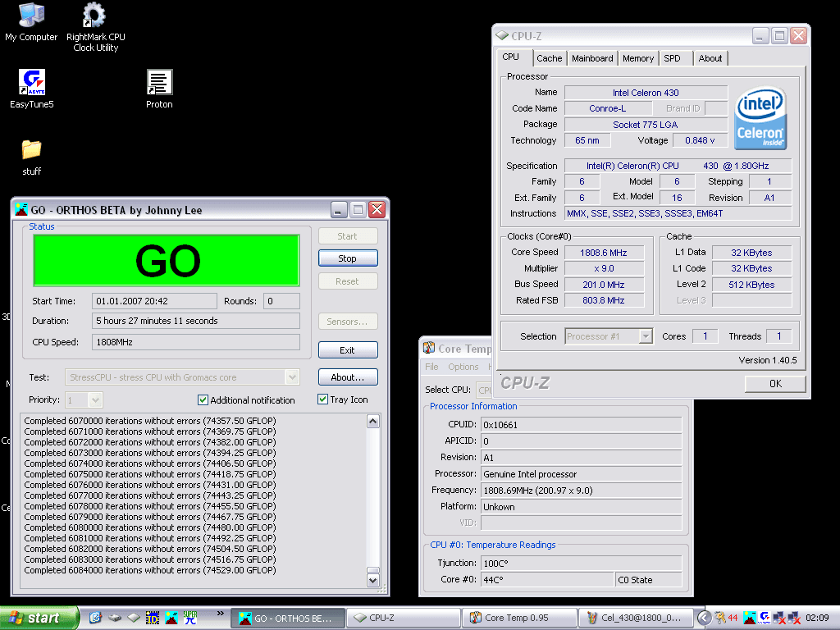
Task: Click the Gigabyte EasyTune tray icon
Action: click(x=765, y=618)
